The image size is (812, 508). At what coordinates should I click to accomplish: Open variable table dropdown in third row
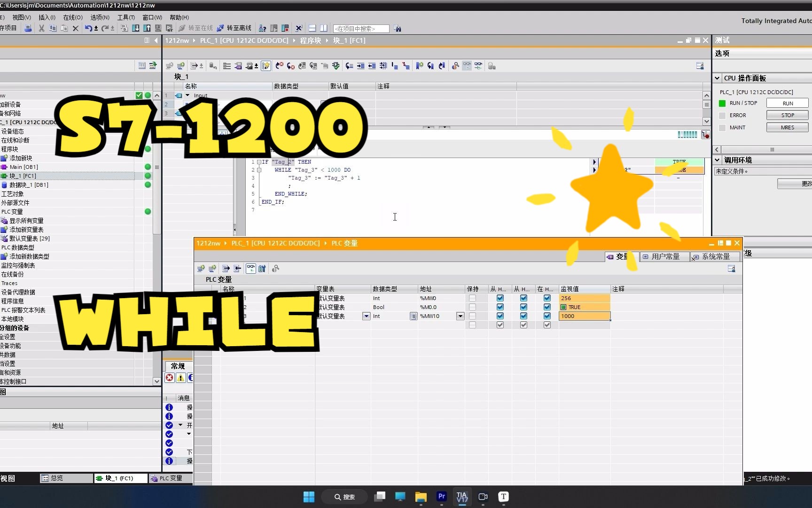tap(366, 316)
